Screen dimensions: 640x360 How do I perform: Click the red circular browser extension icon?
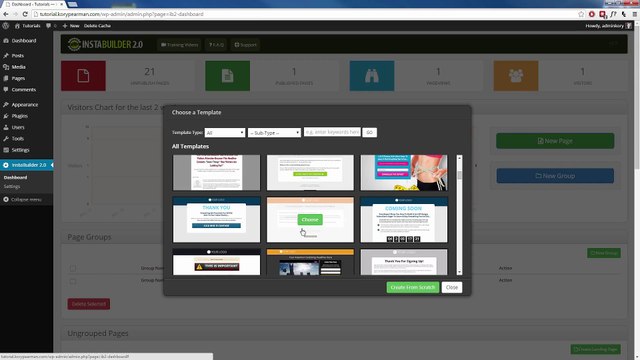pos(592,14)
